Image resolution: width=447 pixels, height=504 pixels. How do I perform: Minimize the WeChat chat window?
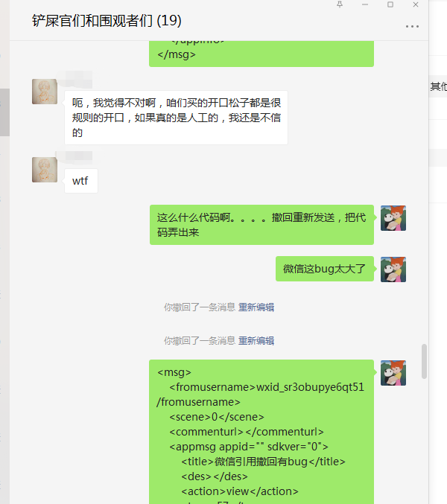pyautogui.click(x=364, y=4)
